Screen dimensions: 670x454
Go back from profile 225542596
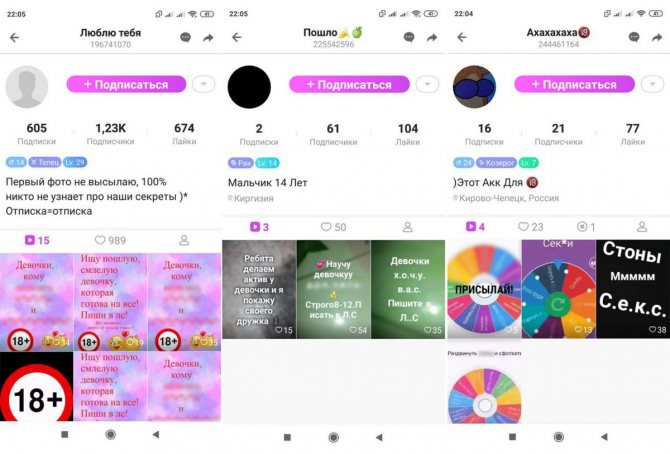[x=237, y=38]
